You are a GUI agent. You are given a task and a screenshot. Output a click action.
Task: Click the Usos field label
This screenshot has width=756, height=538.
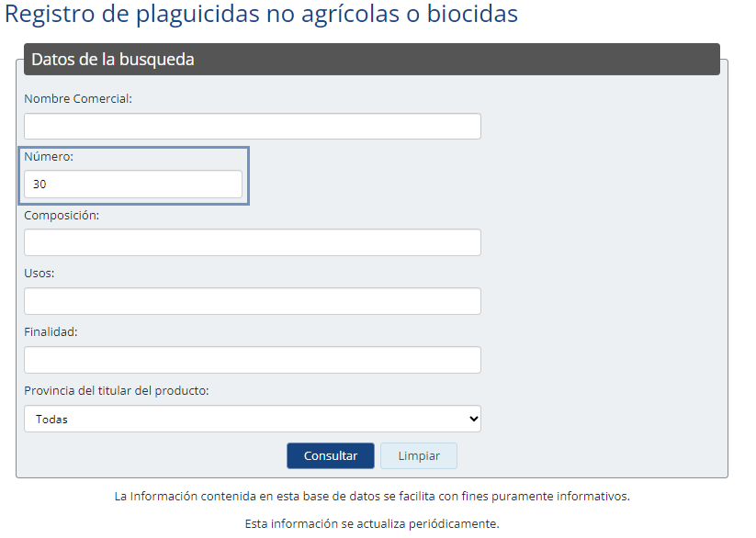(39, 274)
